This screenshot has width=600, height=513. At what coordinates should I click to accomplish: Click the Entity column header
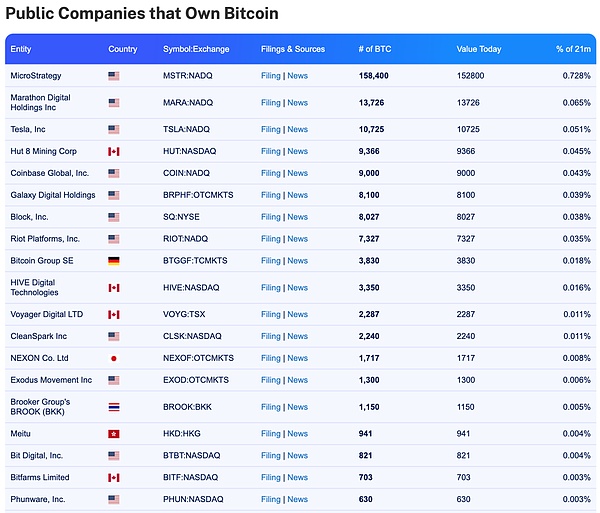pyautogui.click(x=21, y=49)
